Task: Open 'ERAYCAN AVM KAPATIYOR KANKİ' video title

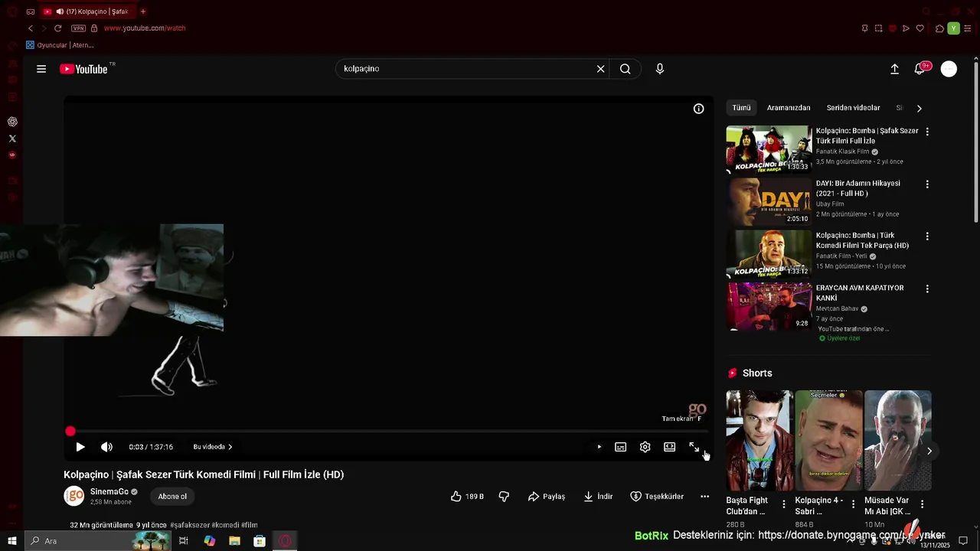Action: point(860,293)
